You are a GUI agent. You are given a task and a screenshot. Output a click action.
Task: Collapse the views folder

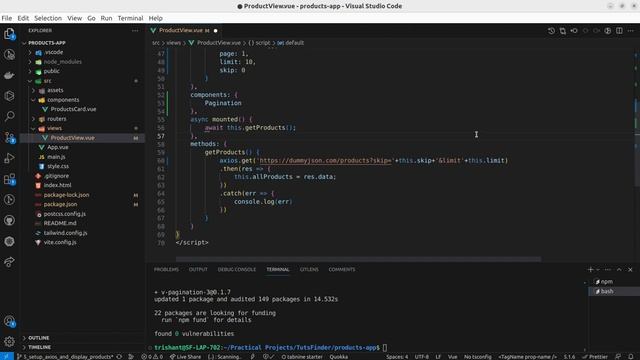(34, 128)
